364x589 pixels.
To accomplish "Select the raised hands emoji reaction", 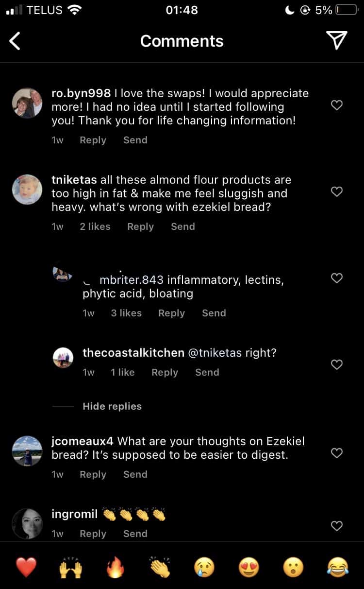I will [x=70, y=567].
